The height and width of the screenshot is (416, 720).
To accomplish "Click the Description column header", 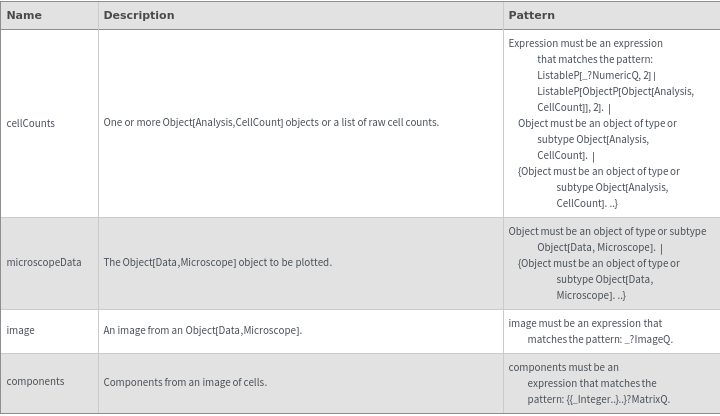I will pos(138,15).
